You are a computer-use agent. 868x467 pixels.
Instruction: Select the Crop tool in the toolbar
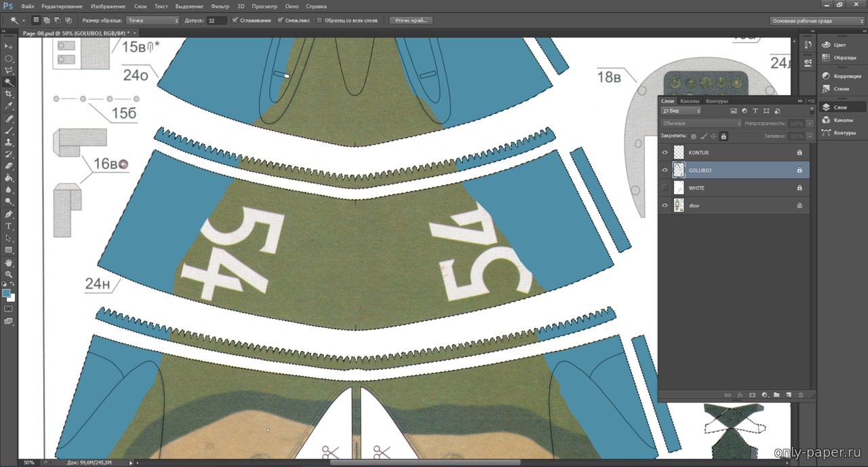(9, 94)
